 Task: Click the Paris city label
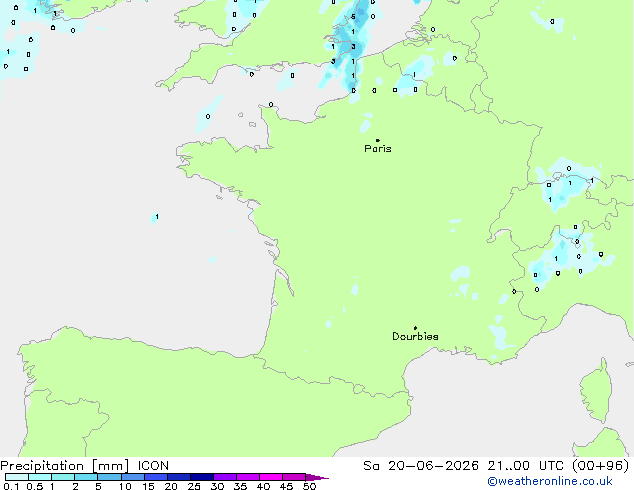(378, 149)
